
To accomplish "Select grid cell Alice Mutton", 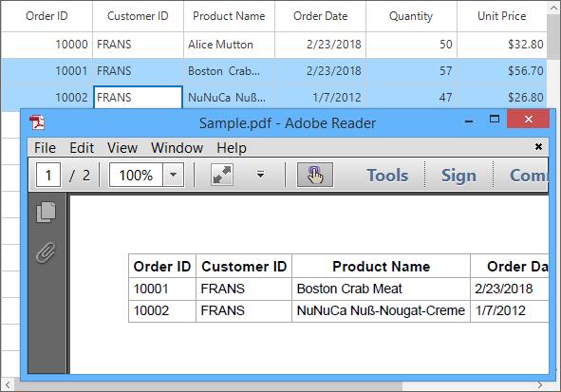I will point(229,45).
